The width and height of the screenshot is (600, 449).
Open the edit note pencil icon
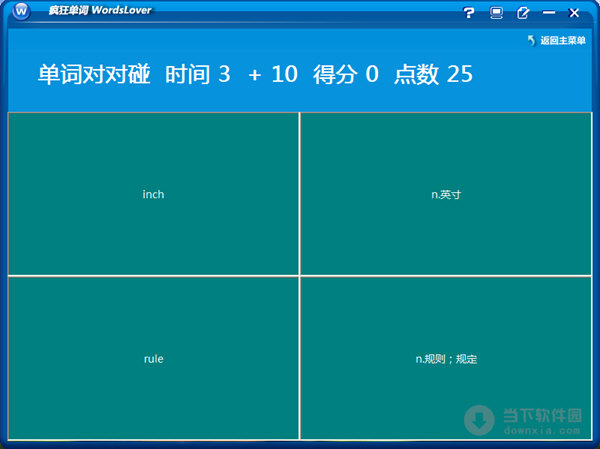tap(523, 13)
